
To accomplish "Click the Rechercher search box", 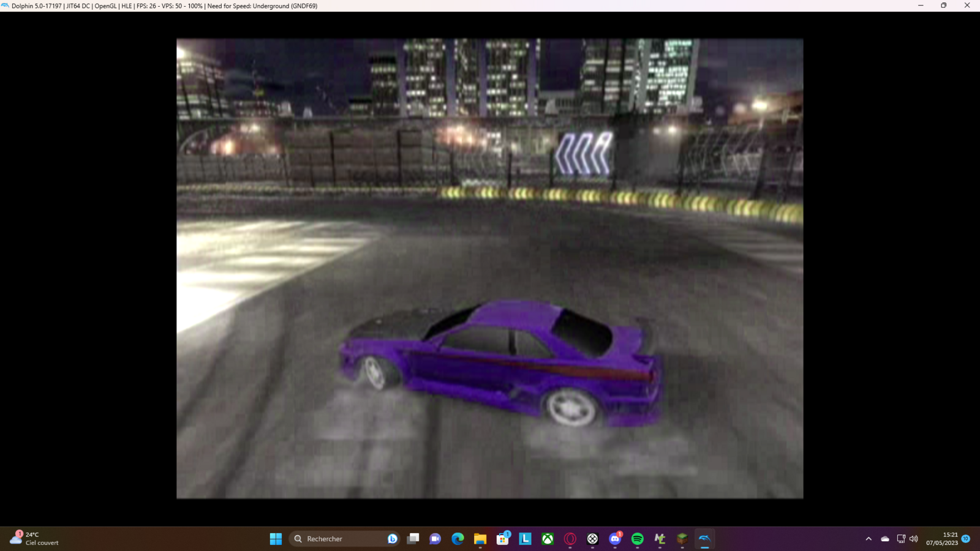I will click(x=344, y=539).
